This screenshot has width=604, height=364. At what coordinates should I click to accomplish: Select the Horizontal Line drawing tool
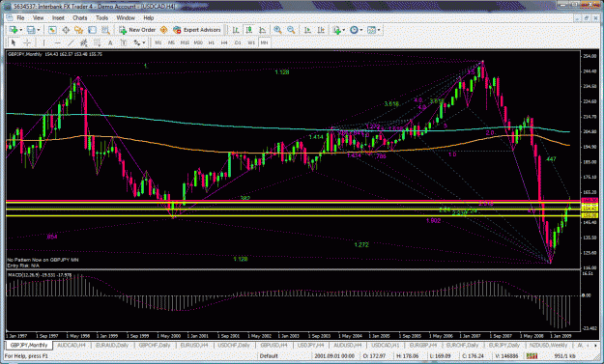coord(57,42)
